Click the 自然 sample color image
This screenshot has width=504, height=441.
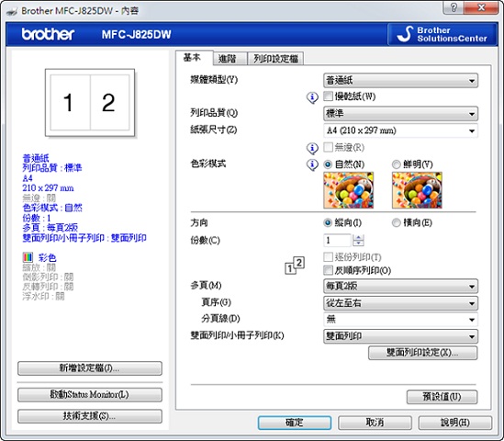point(349,190)
